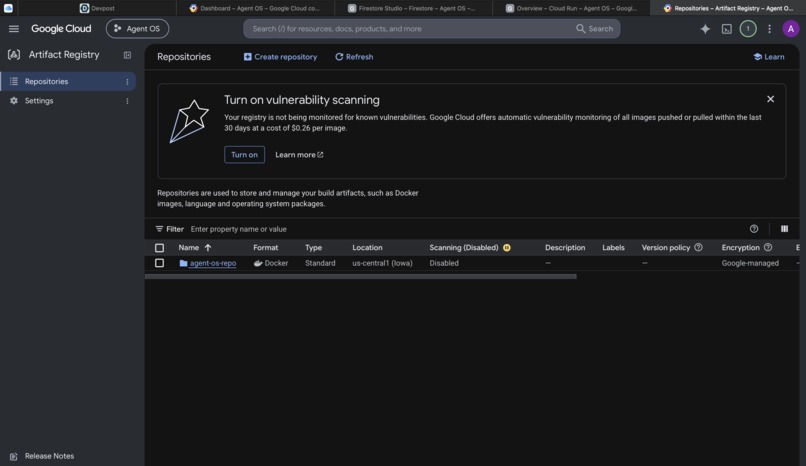Open the agent-os-repo repository link
This screenshot has width=806, height=466.
tap(213, 263)
